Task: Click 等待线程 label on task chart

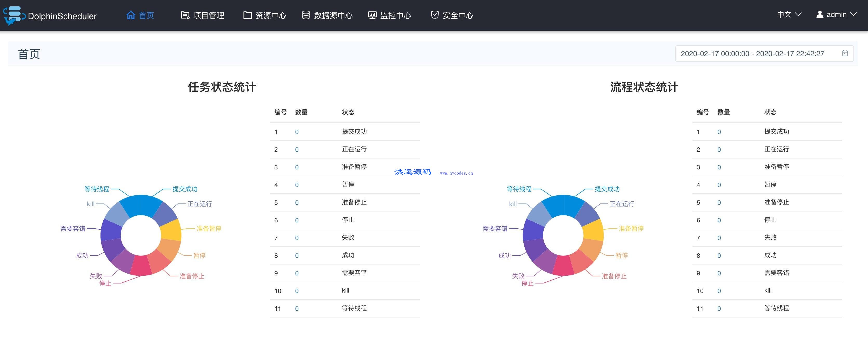Action: pos(97,189)
